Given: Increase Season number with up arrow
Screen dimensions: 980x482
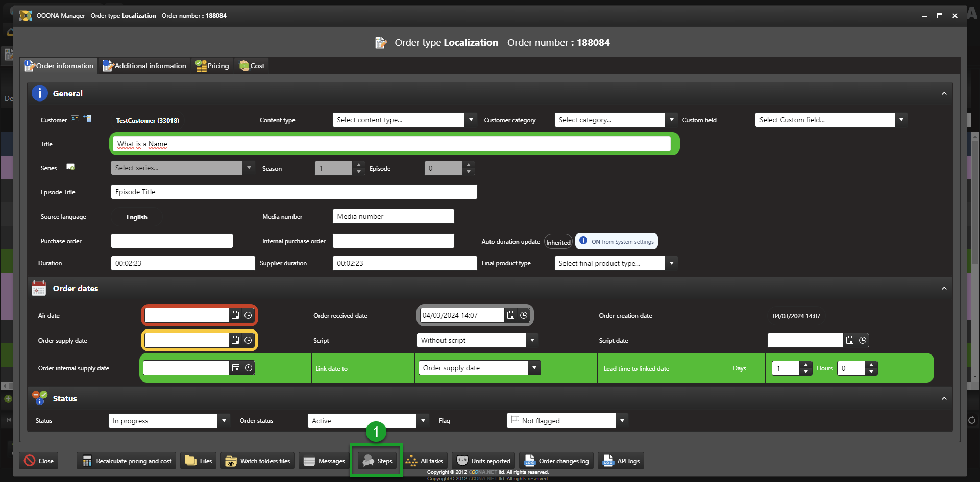Looking at the screenshot, I should [359, 165].
